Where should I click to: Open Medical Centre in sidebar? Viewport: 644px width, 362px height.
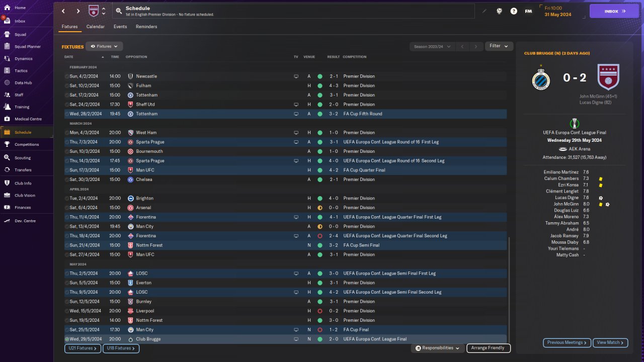point(27,119)
